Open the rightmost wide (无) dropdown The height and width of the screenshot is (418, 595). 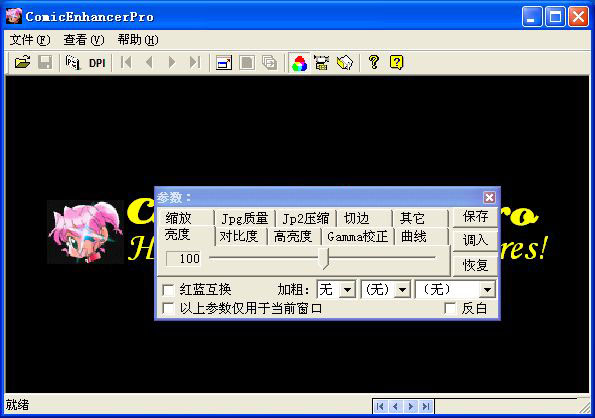(x=455, y=290)
